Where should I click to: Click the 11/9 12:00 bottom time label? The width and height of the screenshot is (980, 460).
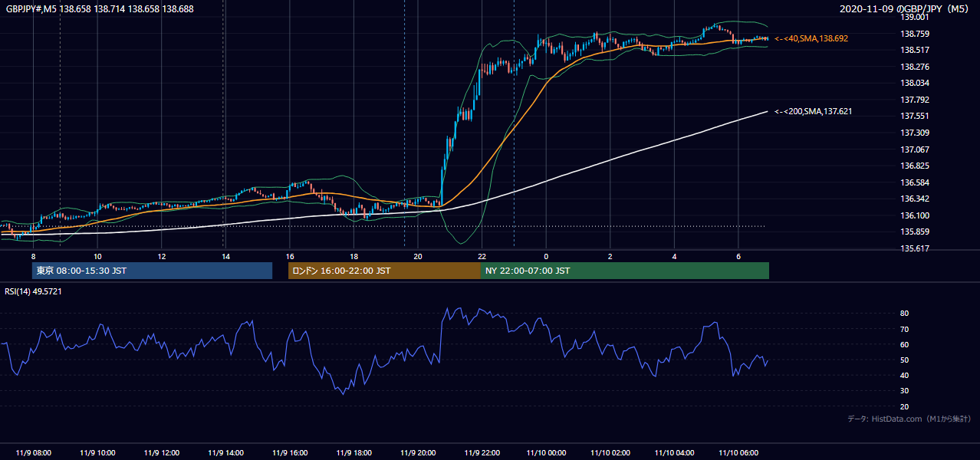click(161, 453)
